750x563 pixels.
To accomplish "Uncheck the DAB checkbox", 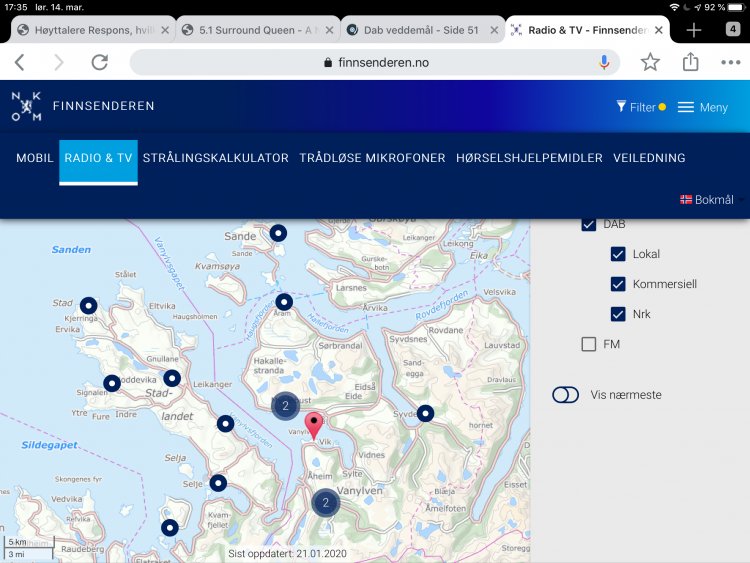I will click(589, 224).
